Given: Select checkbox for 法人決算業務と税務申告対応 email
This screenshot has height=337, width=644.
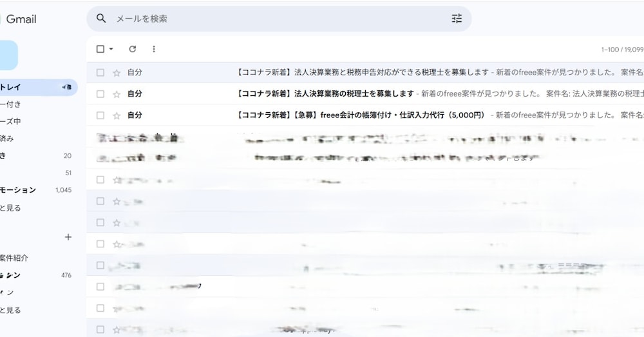Looking at the screenshot, I should [x=100, y=72].
